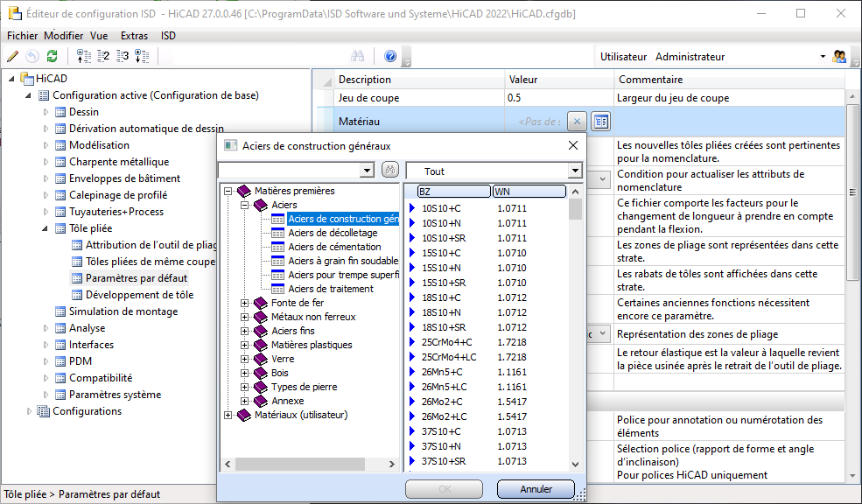Select the 18S10+N material row
862x504 pixels.
[x=487, y=312]
